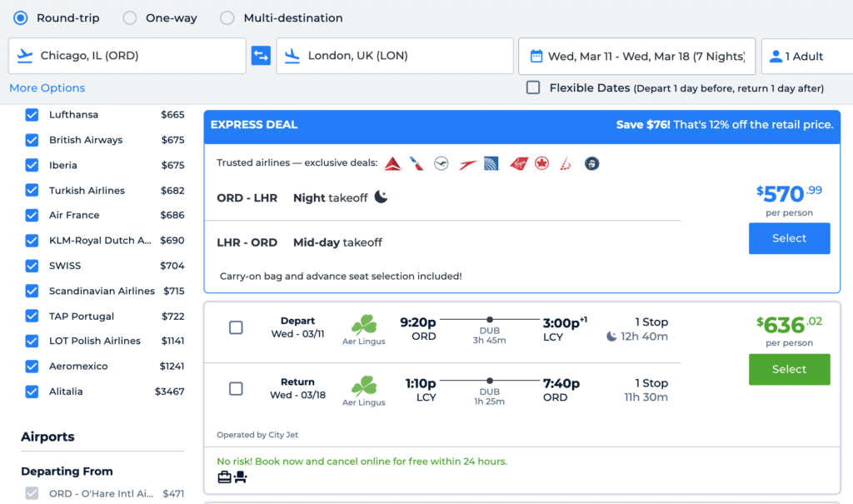Click the carry-on bag icon under Aer Lingus
Viewport: 853px width, 504px height.
pyautogui.click(x=224, y=477)
